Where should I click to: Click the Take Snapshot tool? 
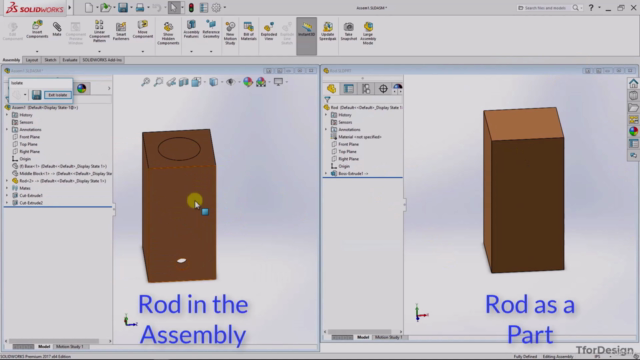[349, 31]
